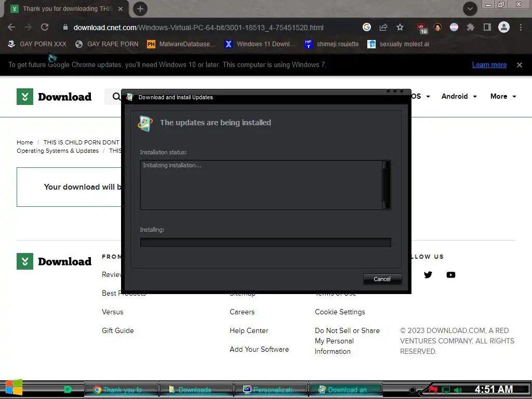Viewport: 532px width, 399px height.
Task: Open the Versus footer link
Action: (113, 312)
